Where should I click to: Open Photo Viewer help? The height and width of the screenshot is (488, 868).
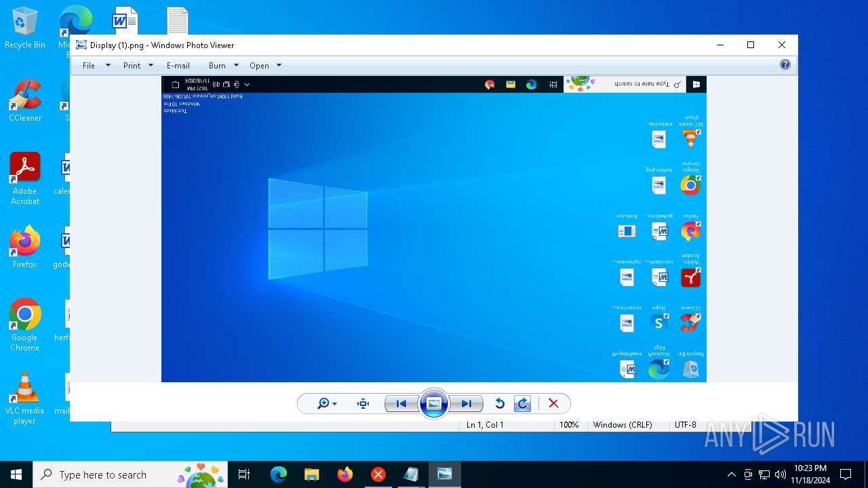point(785,65)
